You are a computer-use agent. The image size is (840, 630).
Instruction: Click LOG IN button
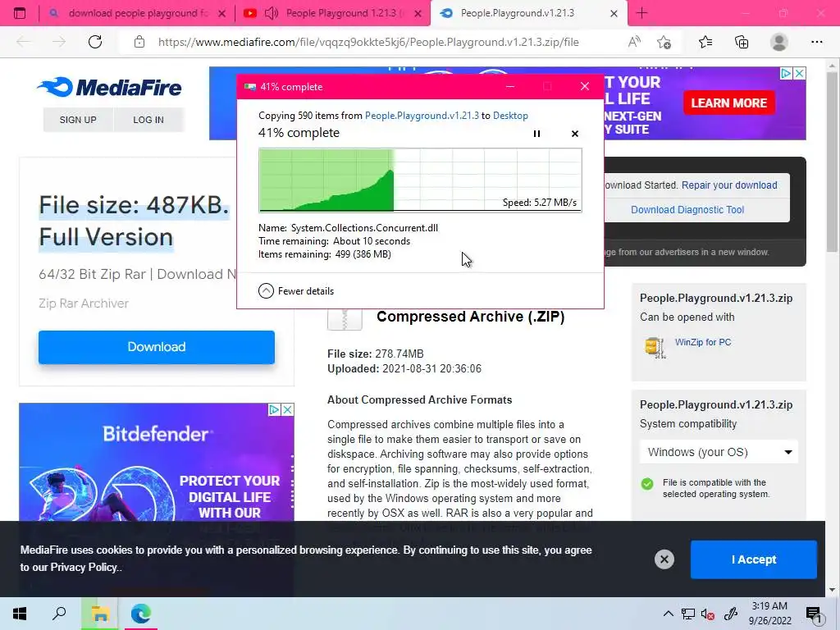coord(148,120)
